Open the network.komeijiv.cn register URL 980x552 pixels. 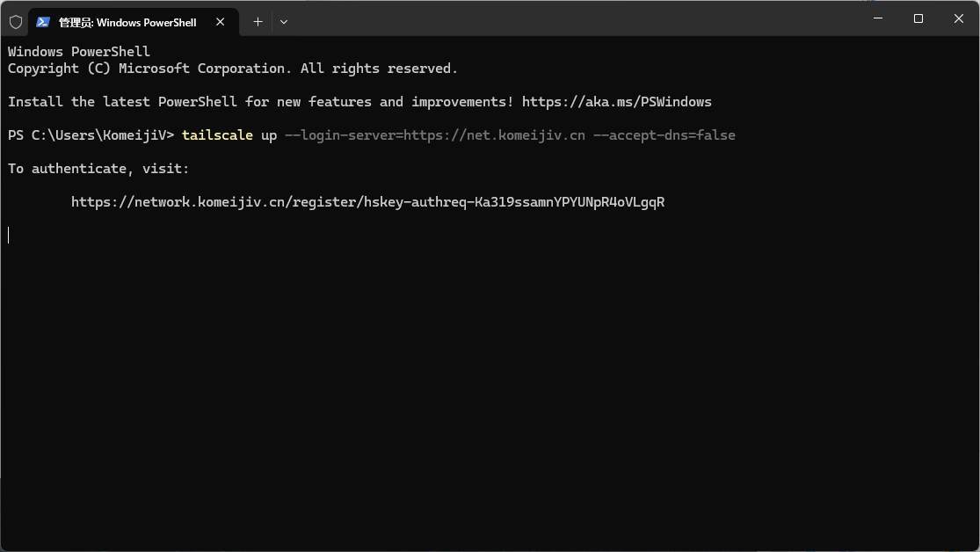pyautogui.click(x=367, y=202)
